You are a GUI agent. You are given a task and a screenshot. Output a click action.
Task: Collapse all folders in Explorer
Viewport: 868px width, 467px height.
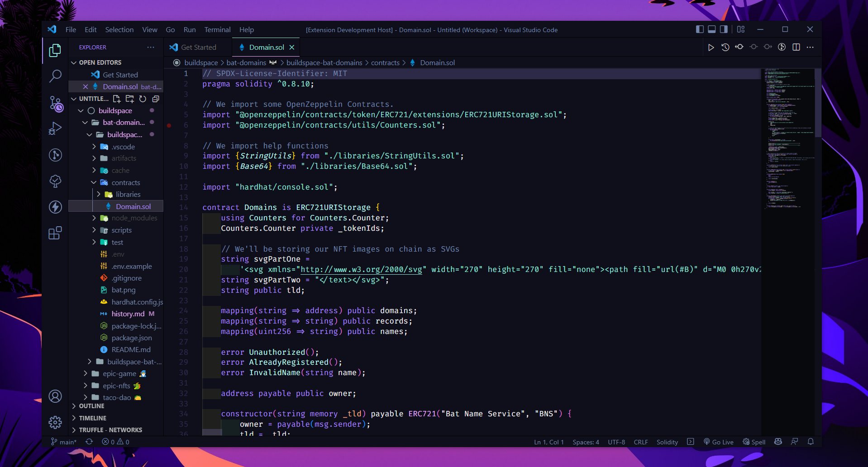coord(156,99)
